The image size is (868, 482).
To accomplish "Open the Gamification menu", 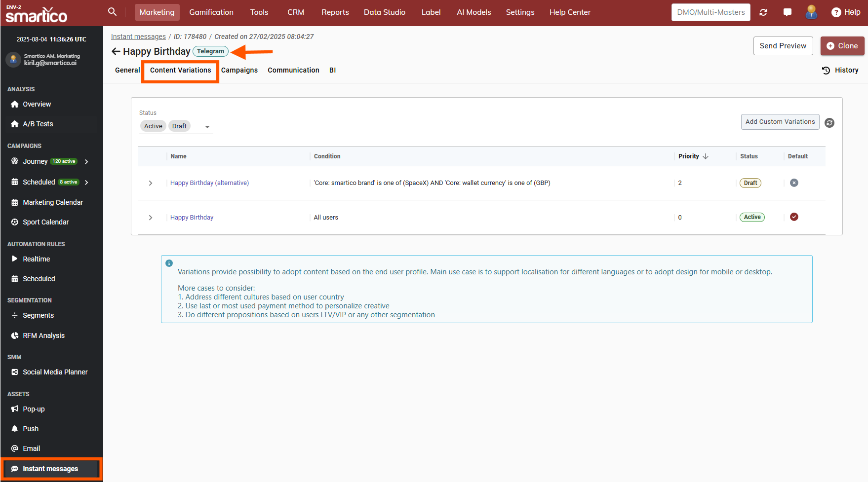I will point(211,12).
